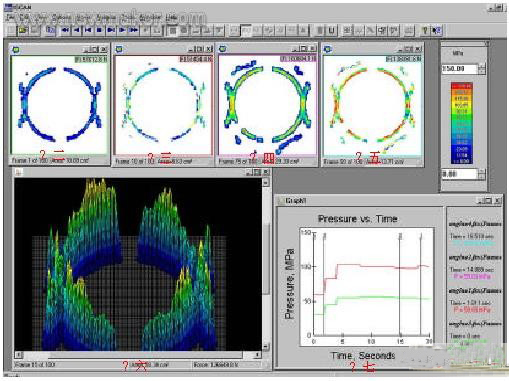Open the Options menu
Screen dimensions: 509x381
click(x=62, y=17)
